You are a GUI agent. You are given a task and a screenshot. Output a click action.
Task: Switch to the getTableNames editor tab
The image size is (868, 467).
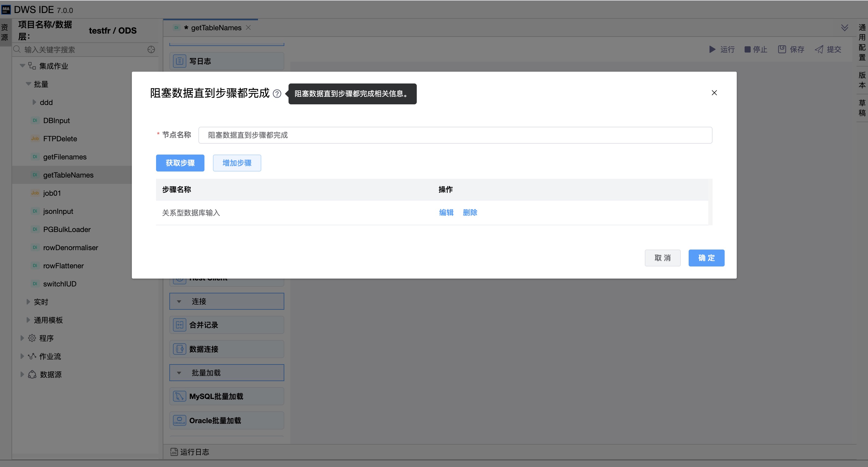(216, 28)
